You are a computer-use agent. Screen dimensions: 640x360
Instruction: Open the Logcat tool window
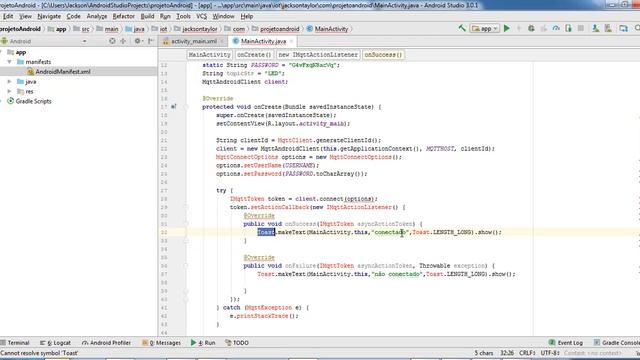click(56, 342)
